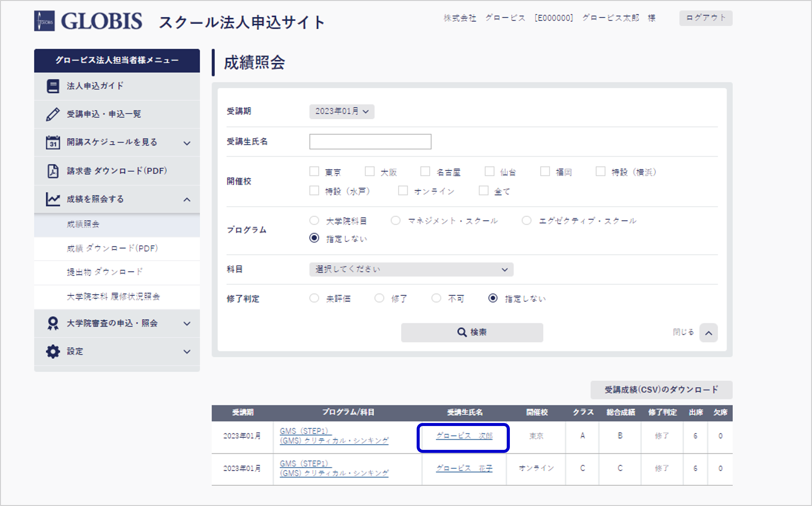
Task: Click the GLOBIS logo icon
Action: (x=44, y=21)
